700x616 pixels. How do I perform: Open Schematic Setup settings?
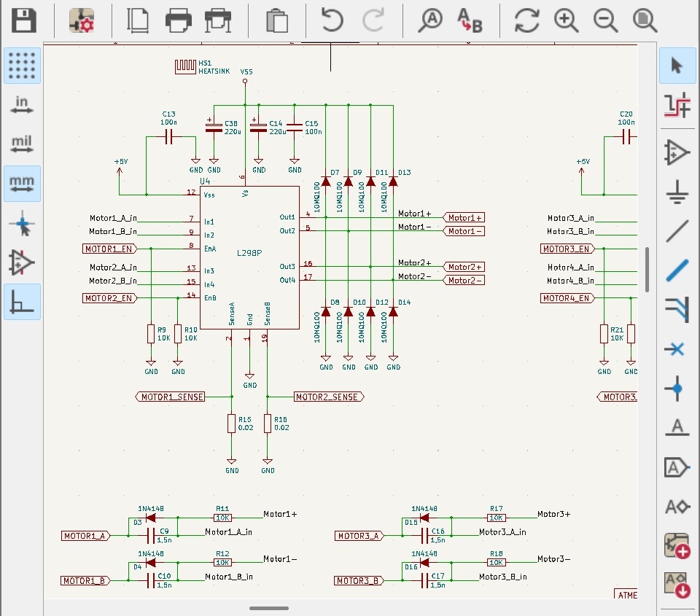[x=82, y=20]
